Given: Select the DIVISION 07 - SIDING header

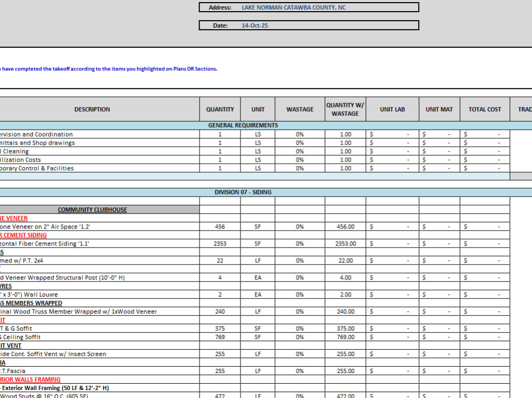Looking at the screenshot, I should [243, 192].
